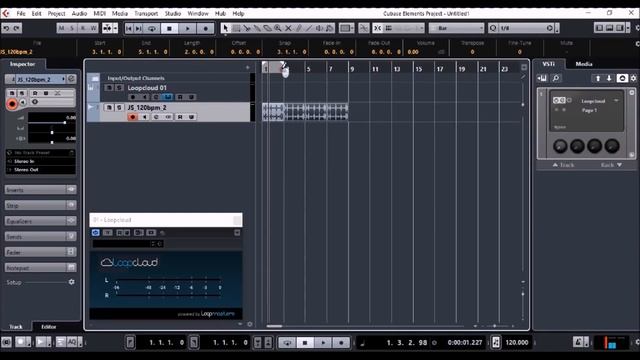Open the Transport menu
Screen dimensions: 640x360
146,13
